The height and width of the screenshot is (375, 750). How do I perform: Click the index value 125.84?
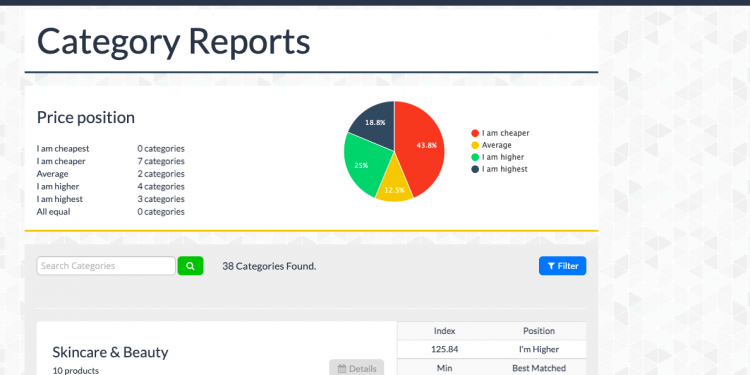tap(444, 349)
